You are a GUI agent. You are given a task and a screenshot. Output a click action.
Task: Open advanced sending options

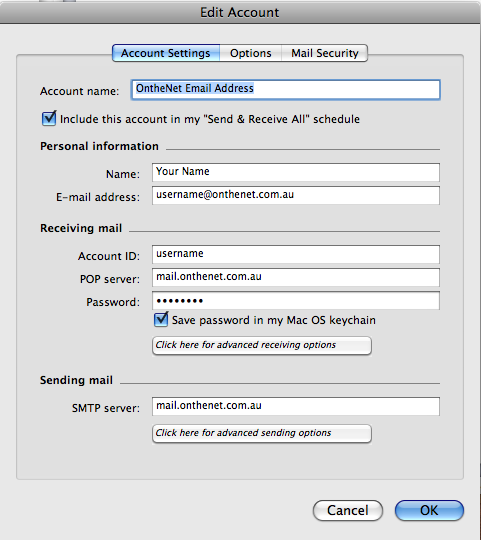point(262,433)
